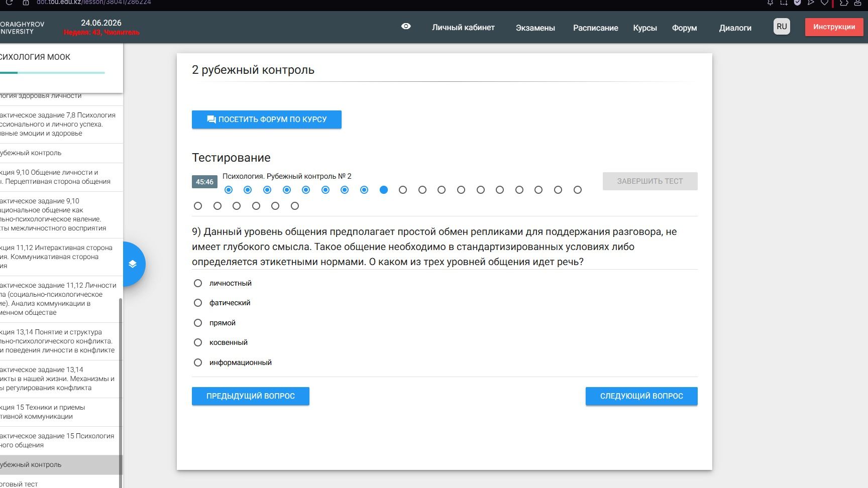The height and width of the screenshot is (488, 868).
Task: Open the browser extensions puzzle icon
Action: 844,3
